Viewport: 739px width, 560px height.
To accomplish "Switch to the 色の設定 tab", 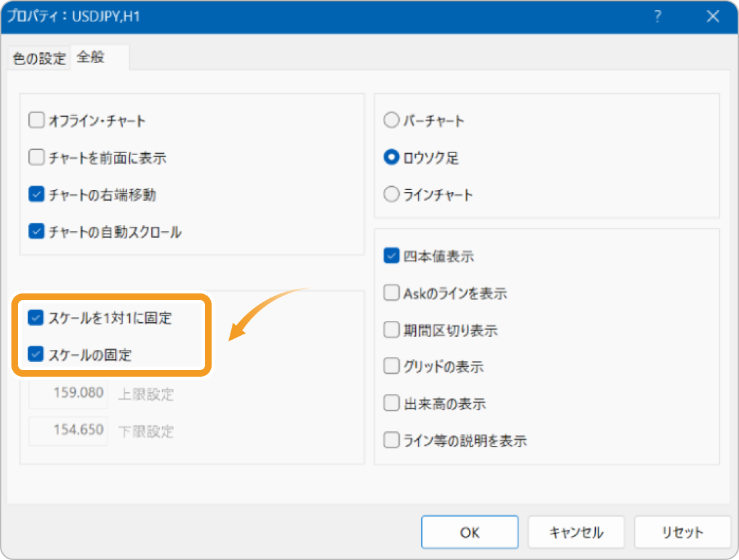I will coord(39,58).
